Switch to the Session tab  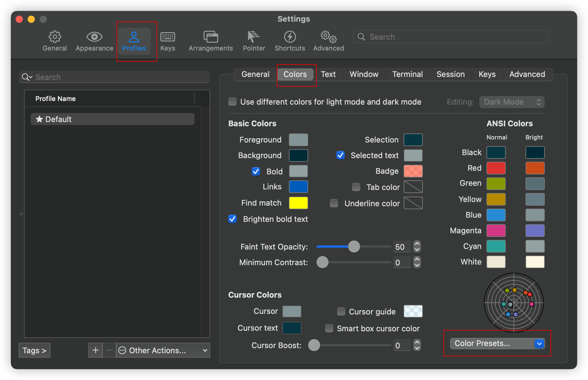click(450, 74)
